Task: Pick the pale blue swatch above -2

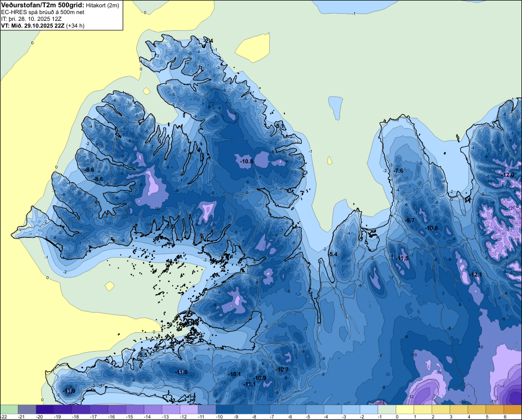Action: pyautogui.click(x=369, y=409)
